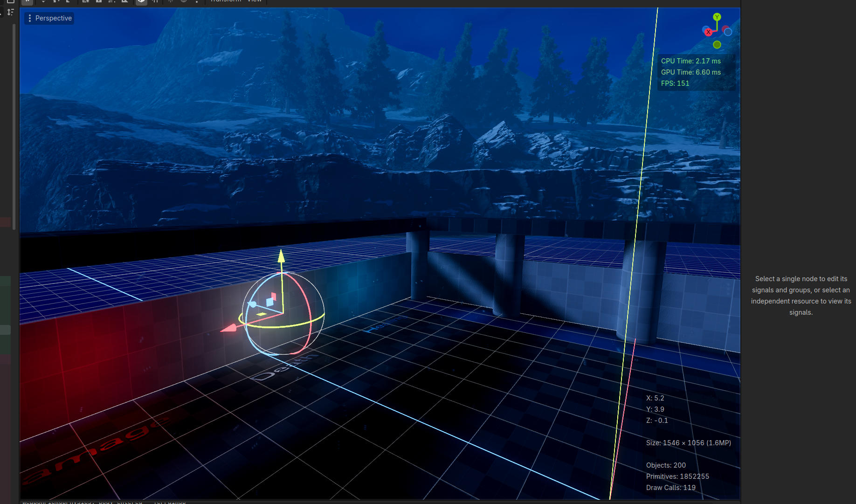Click the left panel vertical scrollbar

(14, 127)
